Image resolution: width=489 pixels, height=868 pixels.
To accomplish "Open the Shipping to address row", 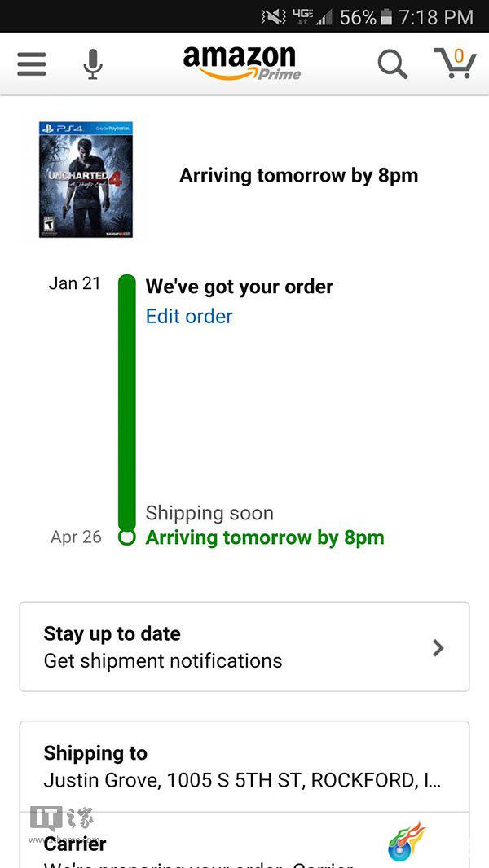I will click(x=244, y=767).
